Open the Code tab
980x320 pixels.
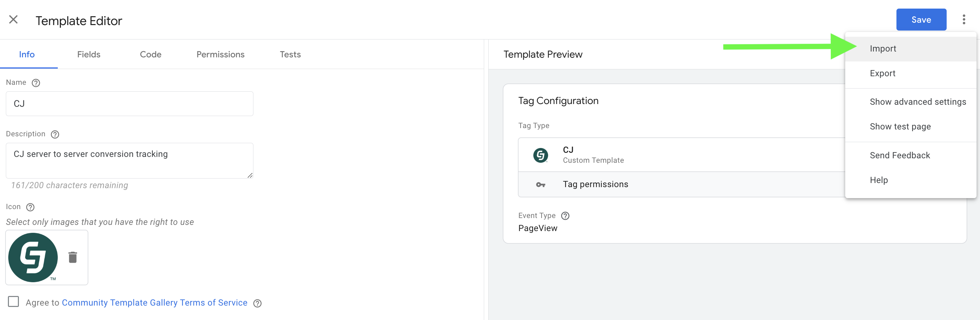click(150, 54)
